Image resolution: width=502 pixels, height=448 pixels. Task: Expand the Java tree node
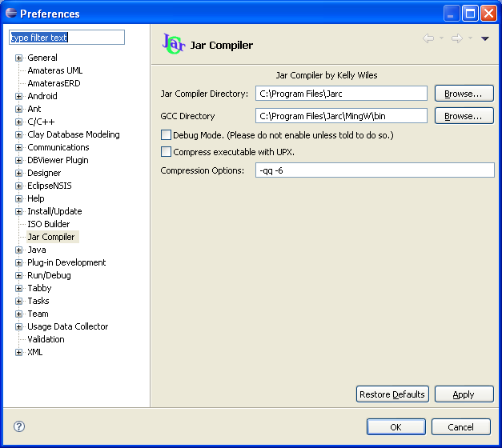point(18,250)
